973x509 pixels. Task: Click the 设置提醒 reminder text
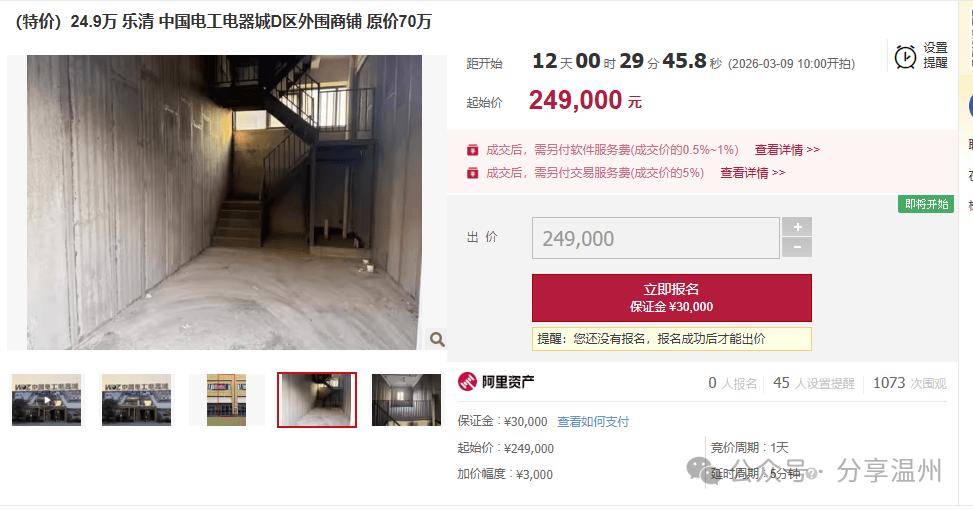[x=935, y=55]
